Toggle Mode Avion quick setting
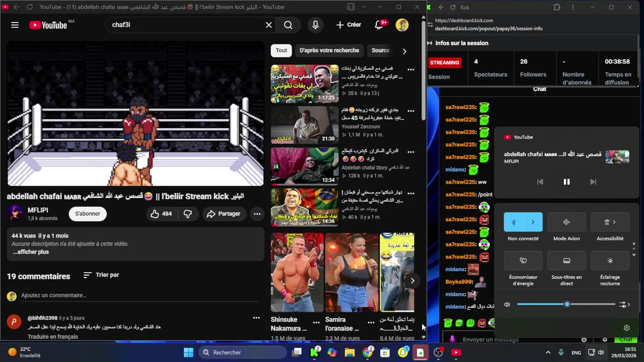The height and width of the screenshot is (362, 644). coord(567,222)
